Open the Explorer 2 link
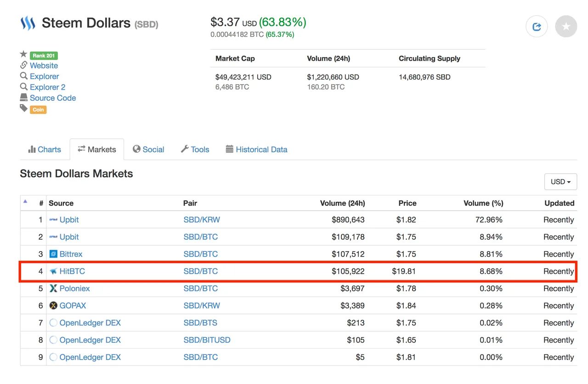Viewport: 588px width, 384px height. 48,87
